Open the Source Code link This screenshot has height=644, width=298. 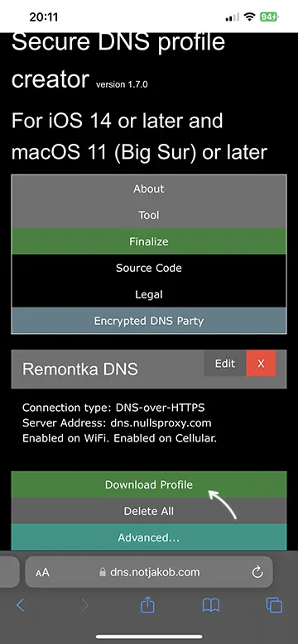[149, 268]
